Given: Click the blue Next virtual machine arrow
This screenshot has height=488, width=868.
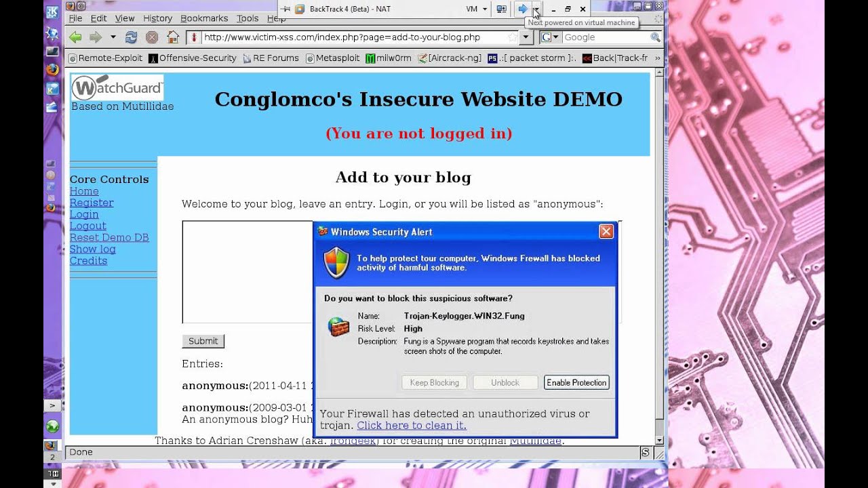Looking at the screenshot, I should click(522, 9).
